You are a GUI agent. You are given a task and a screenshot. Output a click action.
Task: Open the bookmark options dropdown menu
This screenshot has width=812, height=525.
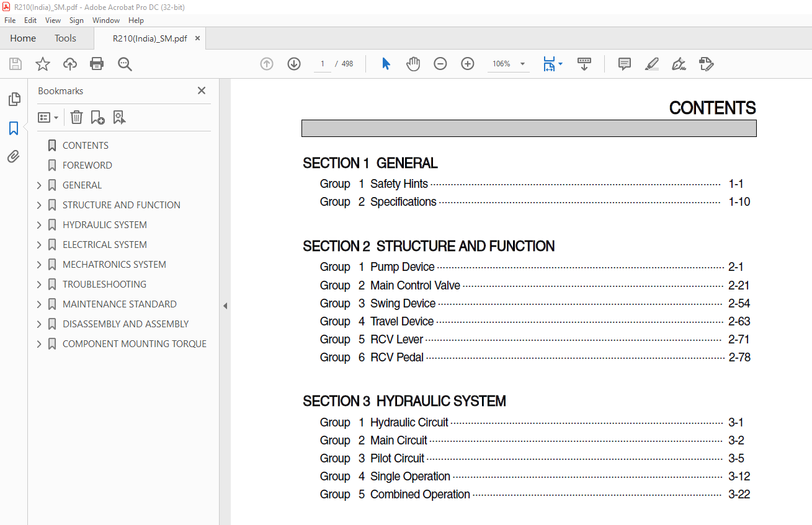(48, 117)
